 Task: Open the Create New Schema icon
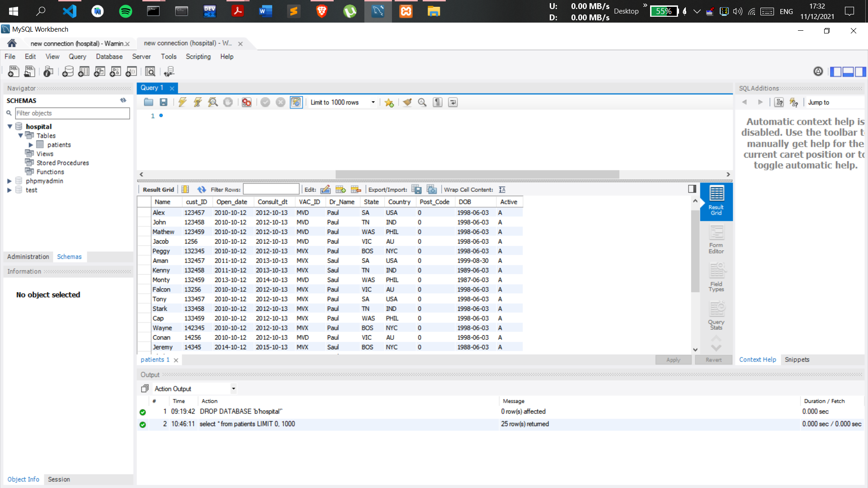[67, 71]
